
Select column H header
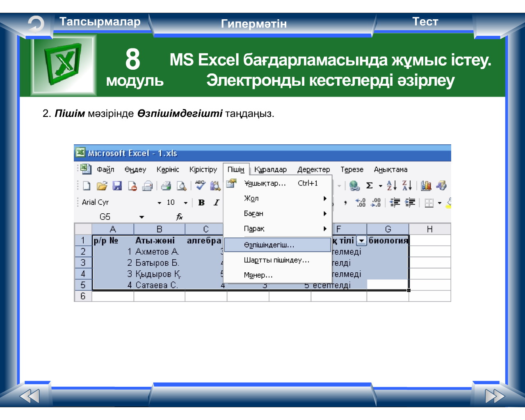point(429,229)
